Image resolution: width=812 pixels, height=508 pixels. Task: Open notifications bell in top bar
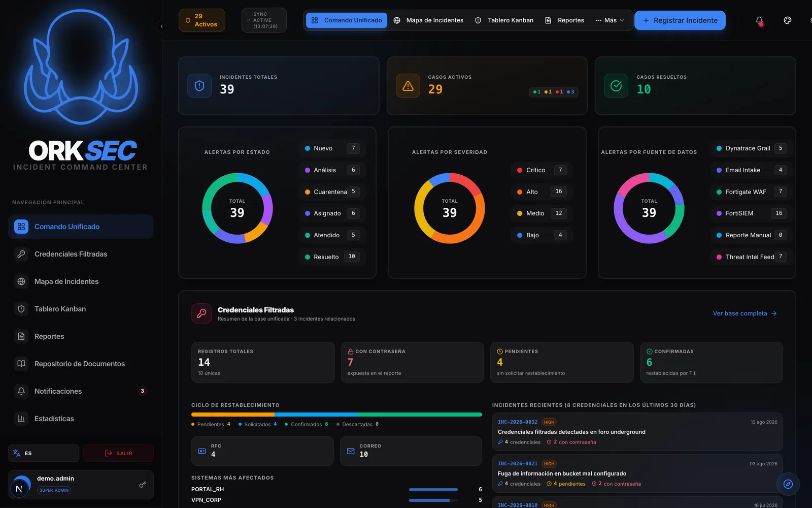[759, 20]
